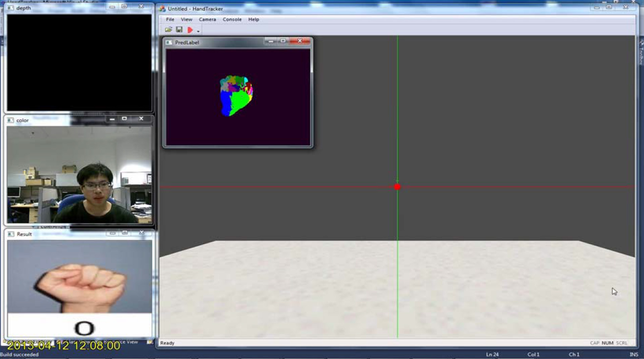Click the Save floppy disk icon
The image size is (644, 359).
(179, 30)
